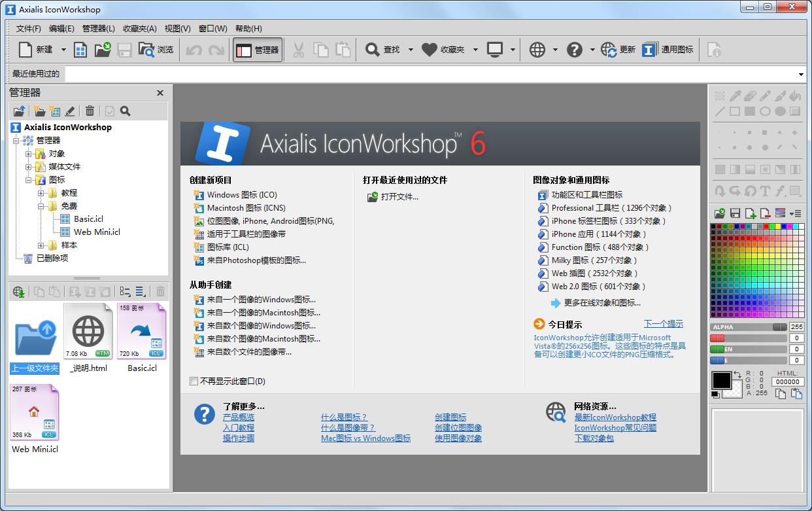Click the 收藏夹 heart icon in toolbar
The image size is (812, 511).
428,49
